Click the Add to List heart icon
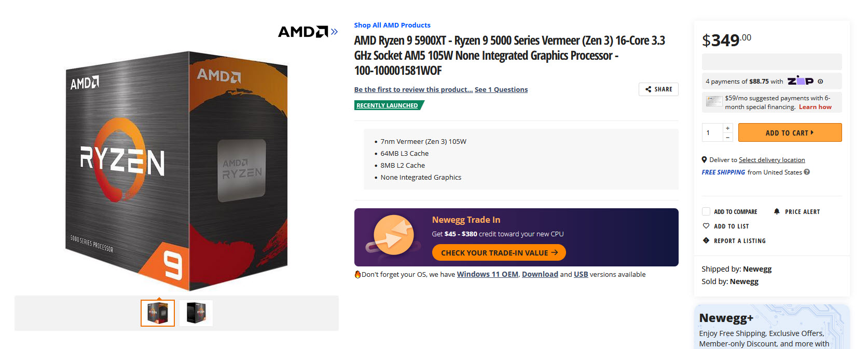Viewport: 868px width, 349px height. [x=706, y=226]
